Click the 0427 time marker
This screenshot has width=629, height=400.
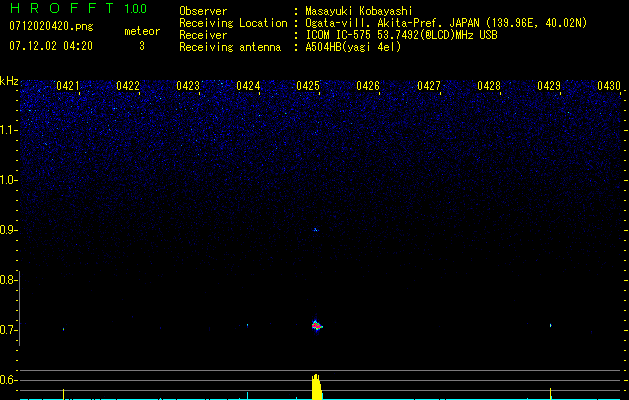429,86
